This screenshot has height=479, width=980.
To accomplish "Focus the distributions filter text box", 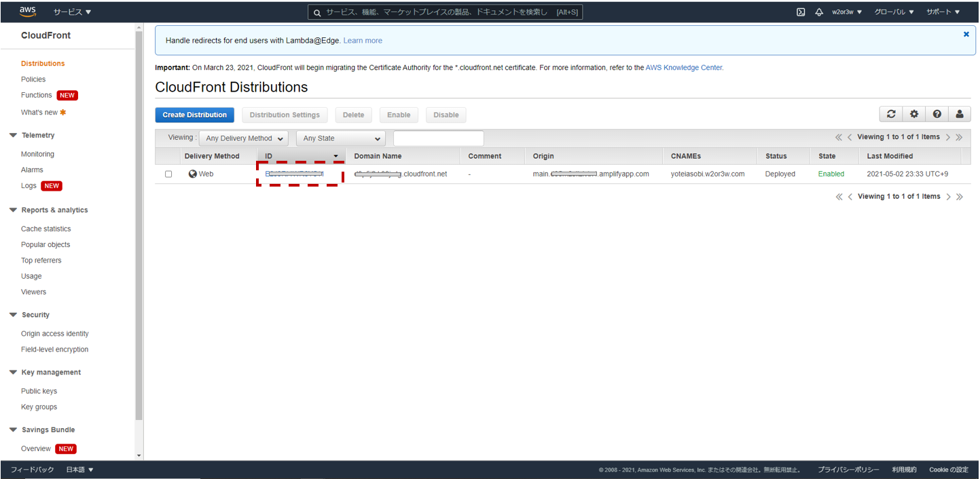I will [x=439, y=138].
